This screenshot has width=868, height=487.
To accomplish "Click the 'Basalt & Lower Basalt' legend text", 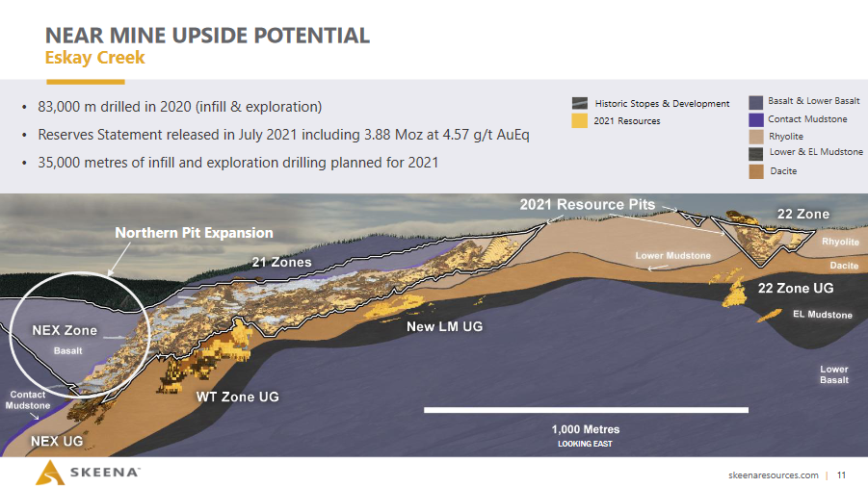I will 814,101.
